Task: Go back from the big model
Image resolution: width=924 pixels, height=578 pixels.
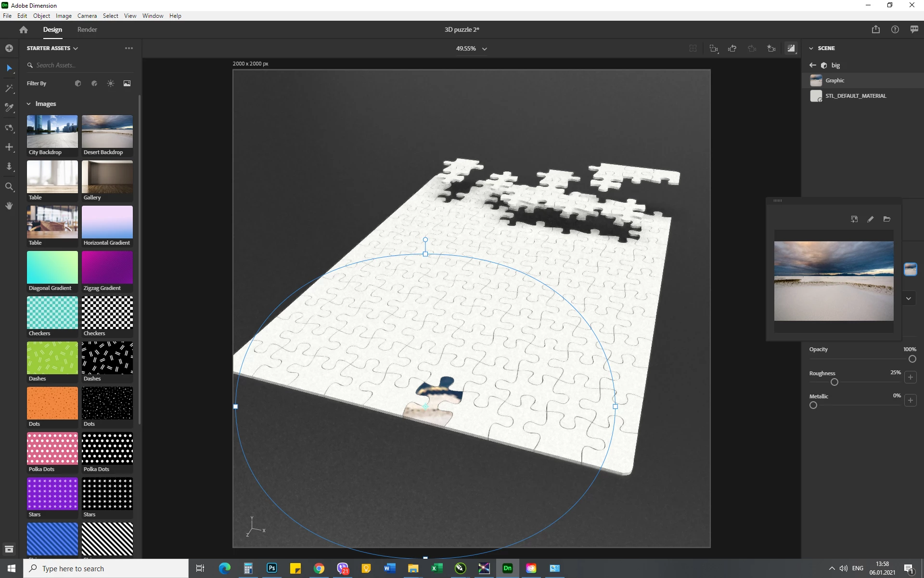Action: 813,65
